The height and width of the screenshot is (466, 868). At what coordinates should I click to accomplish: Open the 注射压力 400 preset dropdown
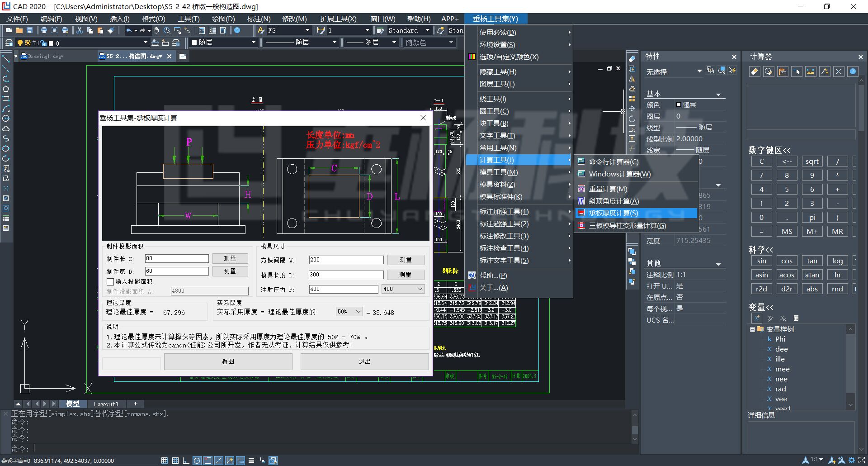[403, 289]
